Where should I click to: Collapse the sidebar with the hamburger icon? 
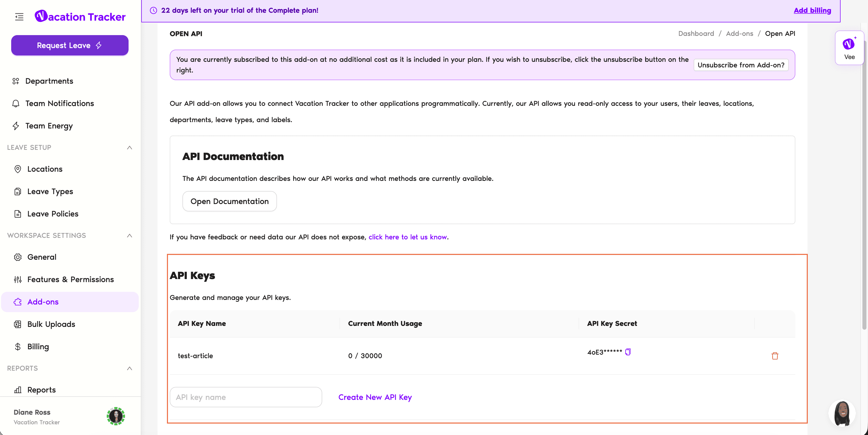tap(19, 17)
